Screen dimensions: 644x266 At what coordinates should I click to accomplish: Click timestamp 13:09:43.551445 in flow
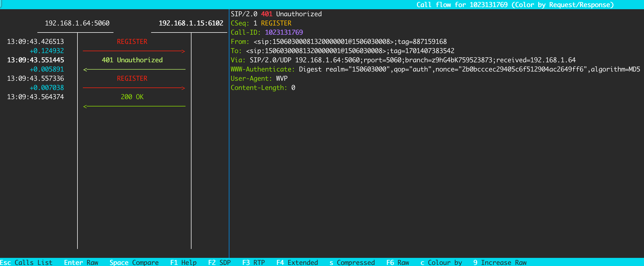(x=35, y=60)
